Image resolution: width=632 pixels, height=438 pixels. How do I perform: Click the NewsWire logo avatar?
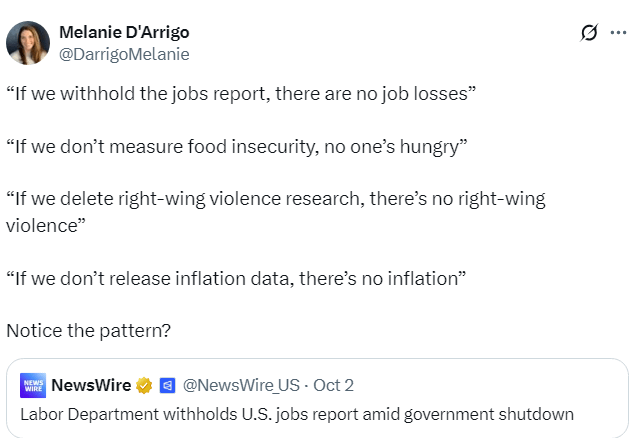point(33,385)
